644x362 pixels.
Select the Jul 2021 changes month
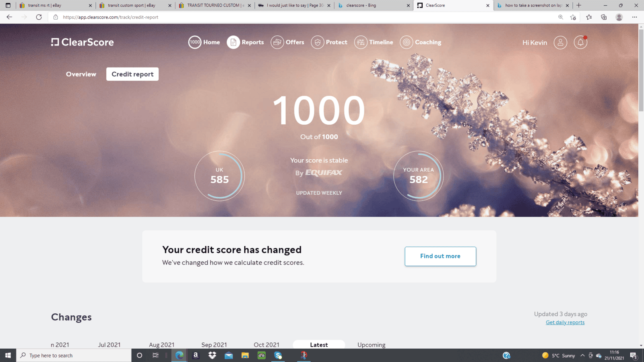point(109,345)
